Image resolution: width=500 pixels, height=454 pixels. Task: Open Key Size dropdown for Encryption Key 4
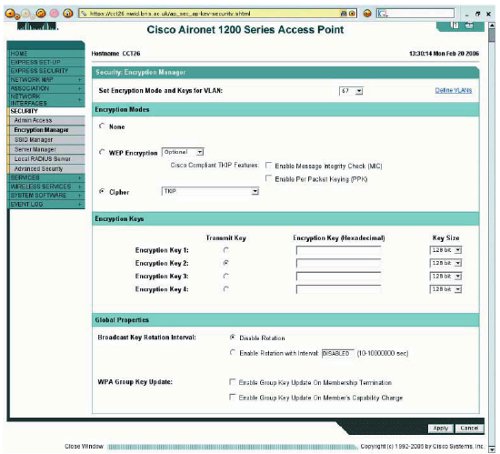(x=446, y=289)
